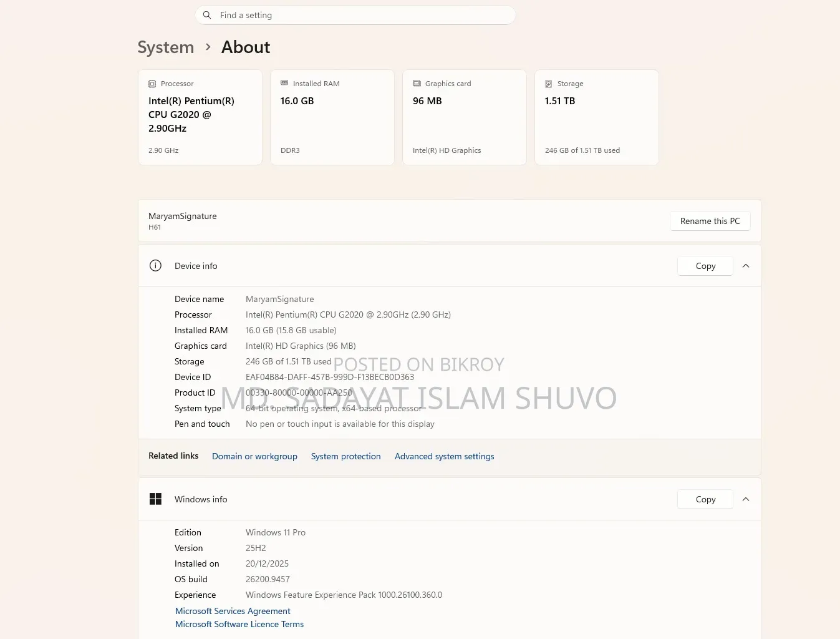
Task: Go back to System breadcrumb
Action: 166,47
